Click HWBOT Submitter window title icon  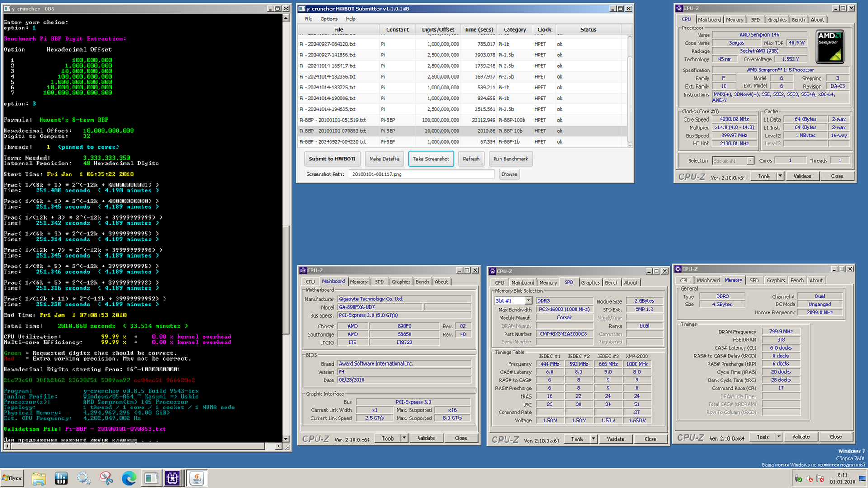click(x=302, y=9)
